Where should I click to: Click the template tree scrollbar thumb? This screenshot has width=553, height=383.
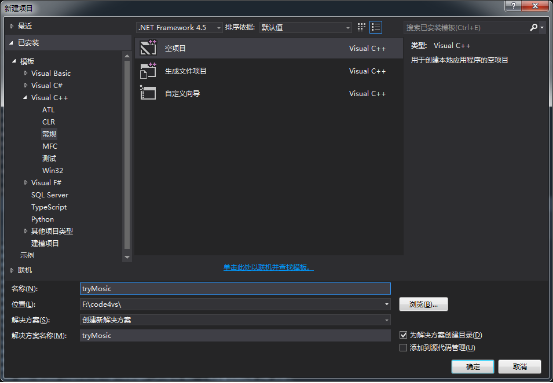tap(127, 155)
